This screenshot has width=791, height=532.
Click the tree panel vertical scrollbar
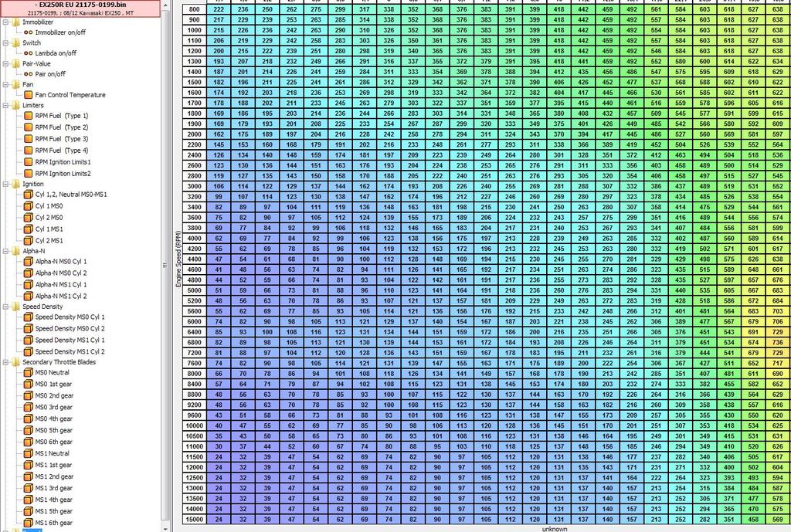165,266
